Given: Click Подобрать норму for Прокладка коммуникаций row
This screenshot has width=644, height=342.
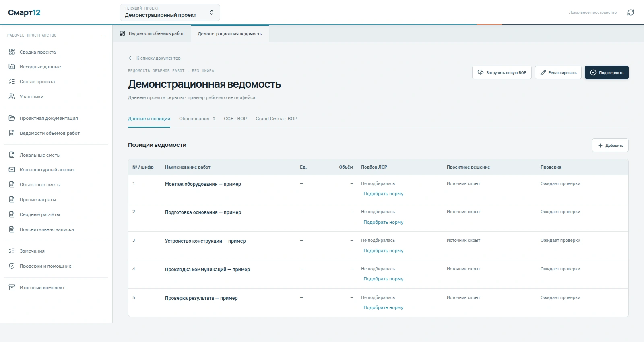Looking at the screenshot, I should tap(383, 279).
